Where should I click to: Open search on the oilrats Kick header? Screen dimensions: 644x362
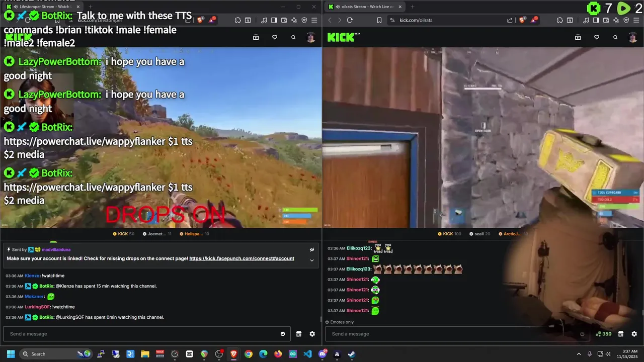615,37
